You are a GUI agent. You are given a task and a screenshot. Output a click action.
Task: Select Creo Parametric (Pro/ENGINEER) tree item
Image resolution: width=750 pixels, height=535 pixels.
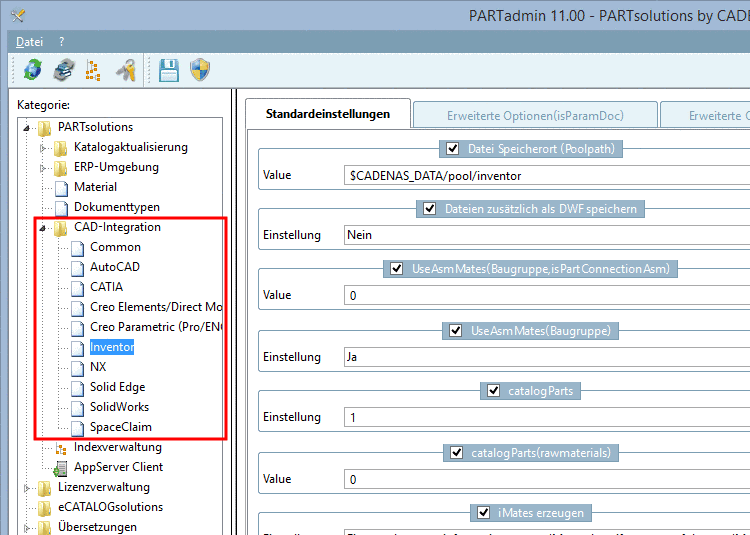pos(156,327)
